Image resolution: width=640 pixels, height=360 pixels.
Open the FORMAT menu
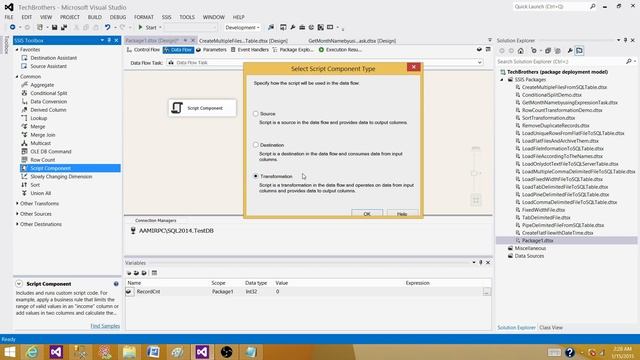(144, 17)
